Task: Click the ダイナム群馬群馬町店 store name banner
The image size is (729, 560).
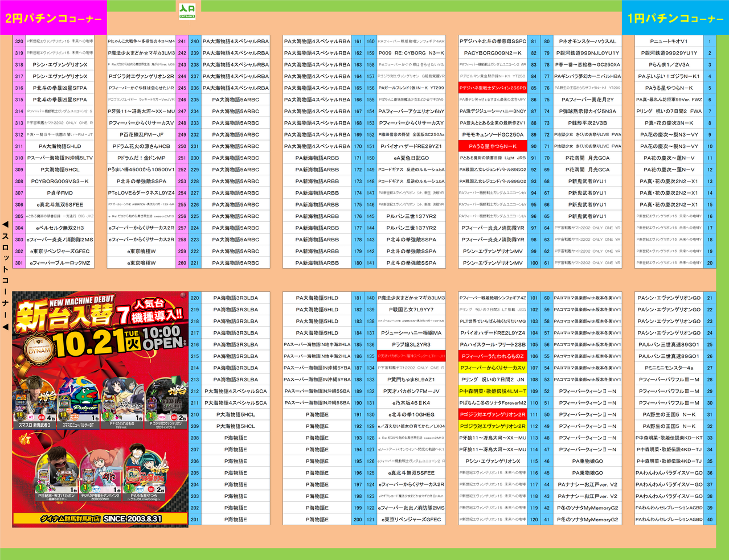Action: pos(100,519)
